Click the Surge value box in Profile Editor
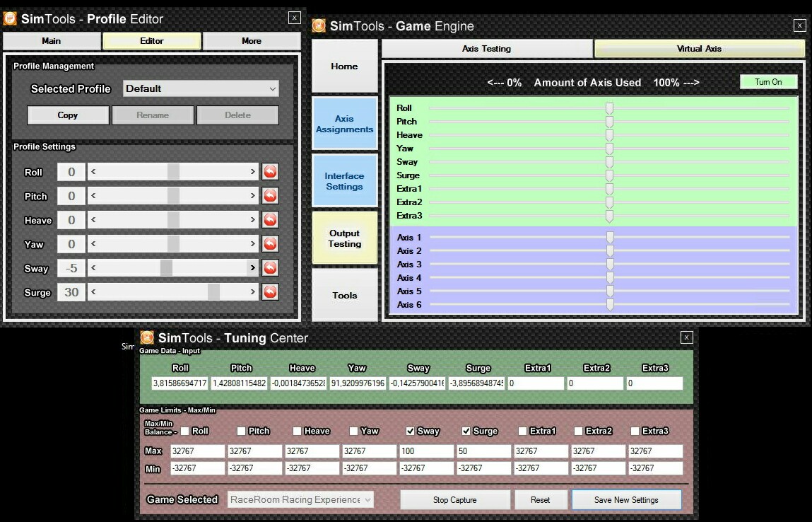Viewport: 812px width, 522px height. tap(71, 292)
